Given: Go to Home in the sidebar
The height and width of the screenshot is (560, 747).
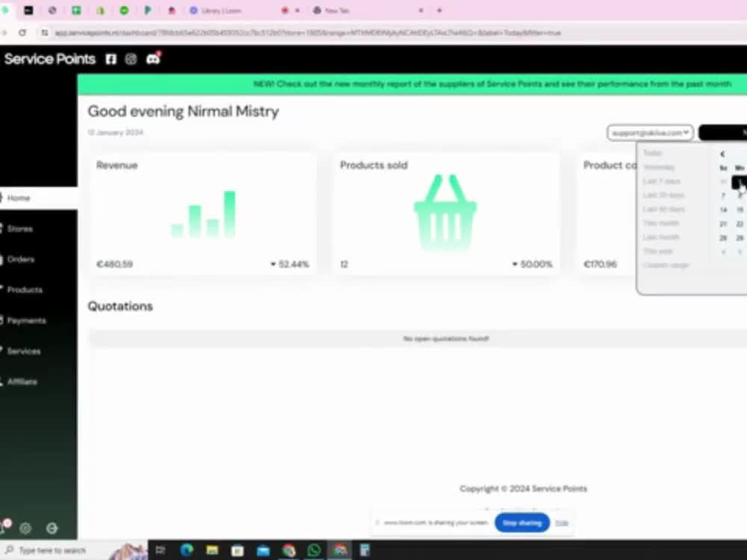Looking at the screenshot, I should pos(39,198).
